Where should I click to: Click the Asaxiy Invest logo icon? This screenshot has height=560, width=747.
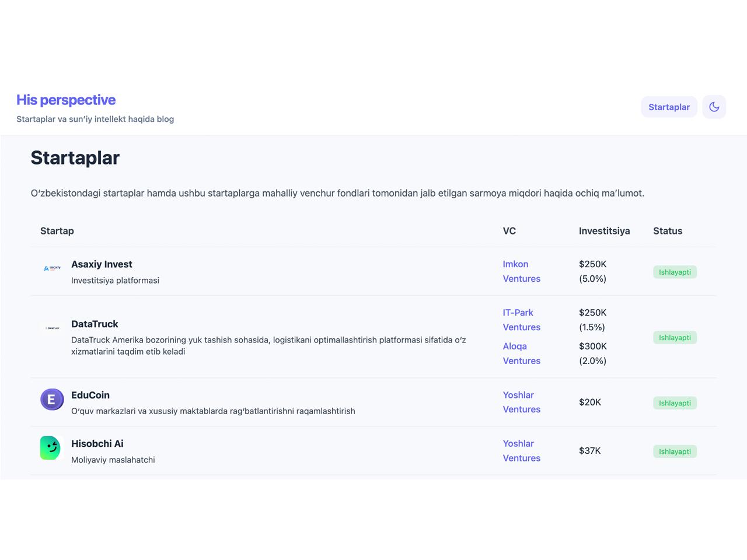[x=52, y=268]
